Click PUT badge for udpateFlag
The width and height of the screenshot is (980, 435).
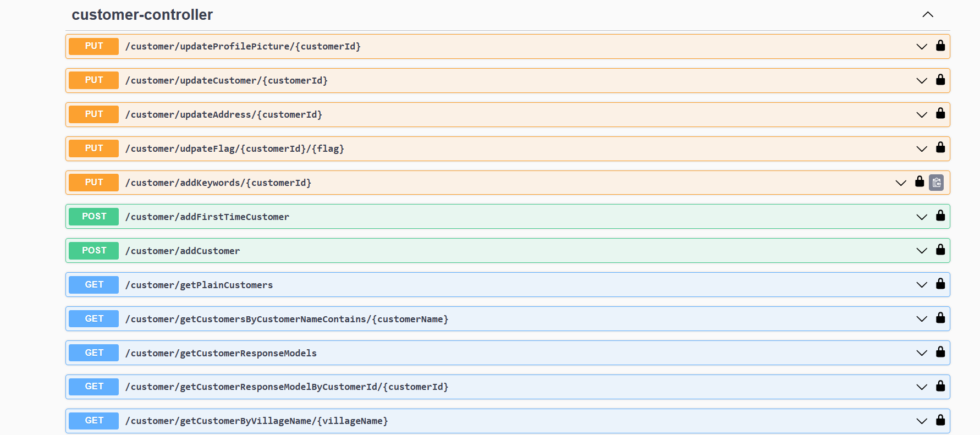click(x=93, y=148)
